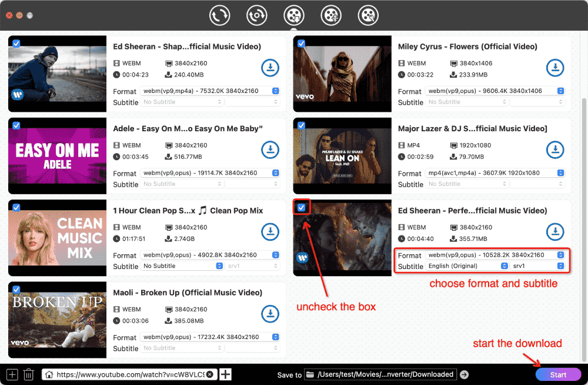
Task: Open the video compress tab icon
Action: pyautogui.click(x=331, y=15)
